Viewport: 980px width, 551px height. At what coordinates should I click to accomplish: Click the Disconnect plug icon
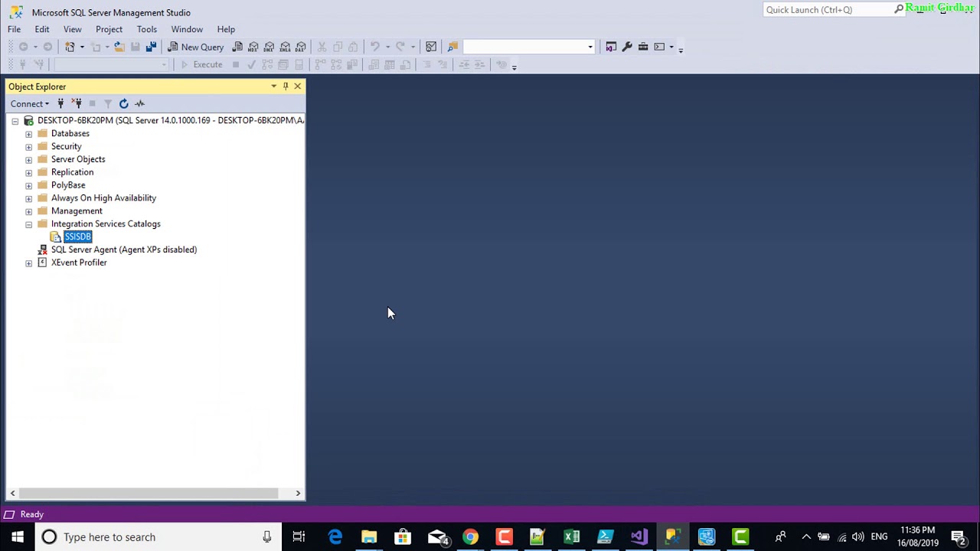(x=77, y=103)
